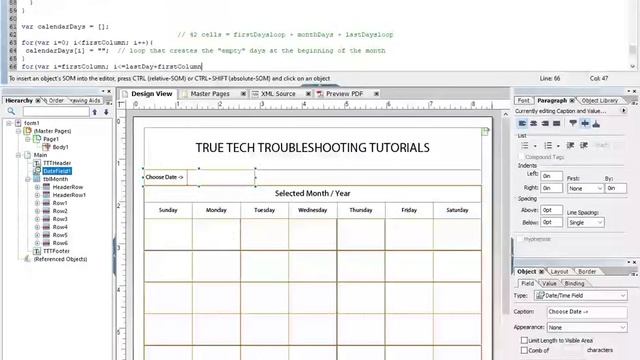Open the Font palette tab

click(x=523, y=100)
